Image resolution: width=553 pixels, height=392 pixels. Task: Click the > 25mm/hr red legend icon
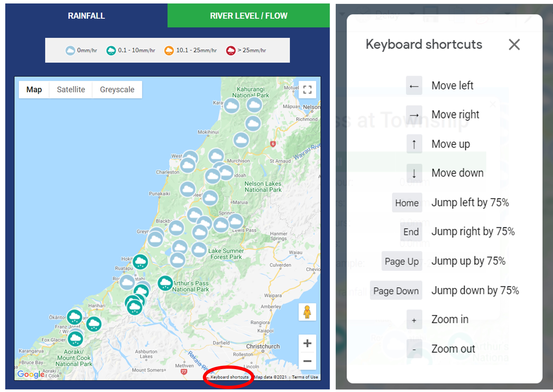click(231, 50)
